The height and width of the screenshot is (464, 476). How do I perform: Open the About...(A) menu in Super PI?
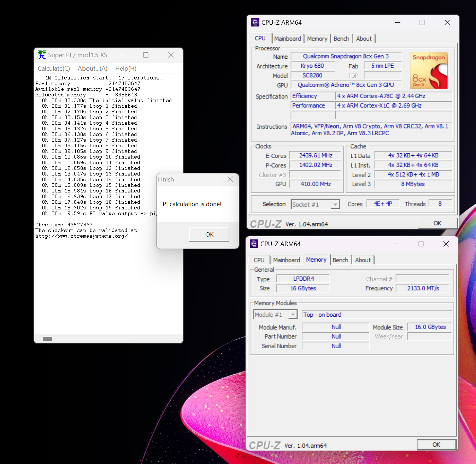point(93,69)
